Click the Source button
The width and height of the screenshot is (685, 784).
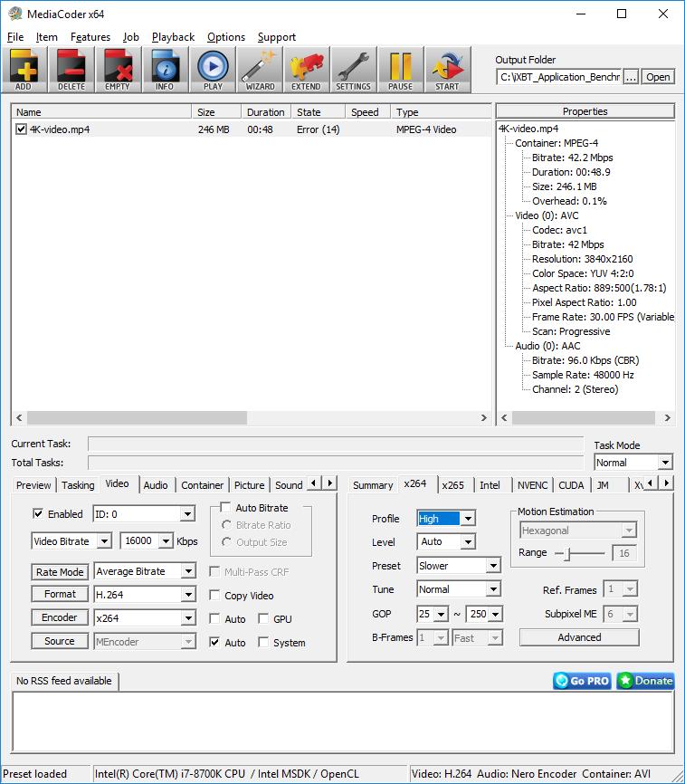pos(60,641)
